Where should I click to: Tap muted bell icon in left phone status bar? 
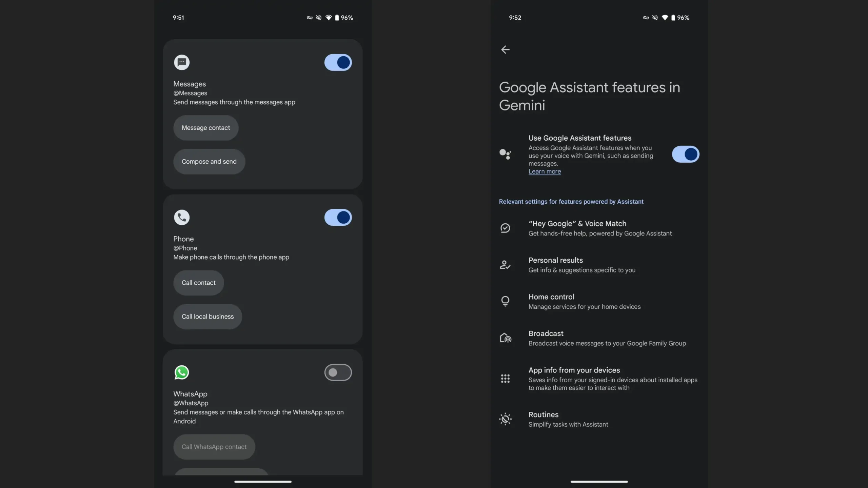coord(319,18)
